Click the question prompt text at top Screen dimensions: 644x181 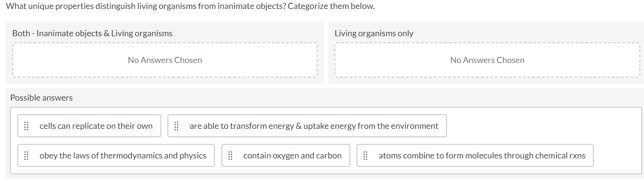[190, 7]
